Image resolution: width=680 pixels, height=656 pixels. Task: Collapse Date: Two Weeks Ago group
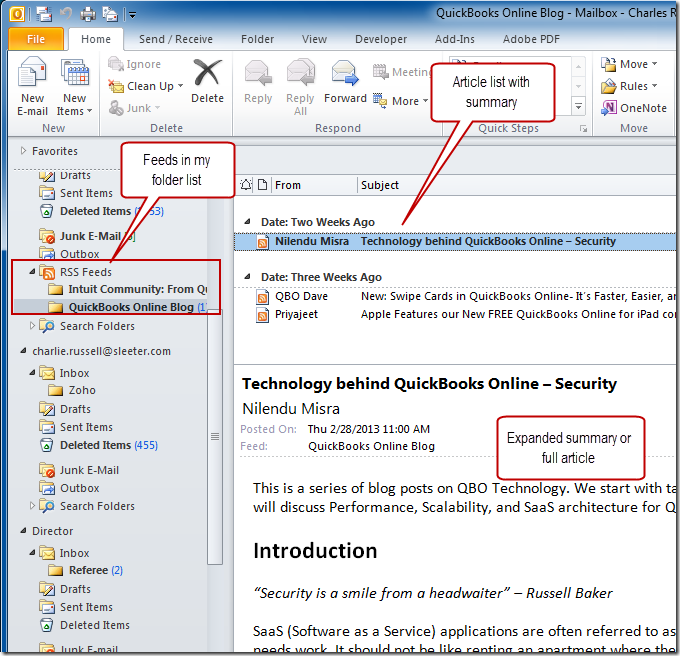pyautogui.click(x=248, y=222)
